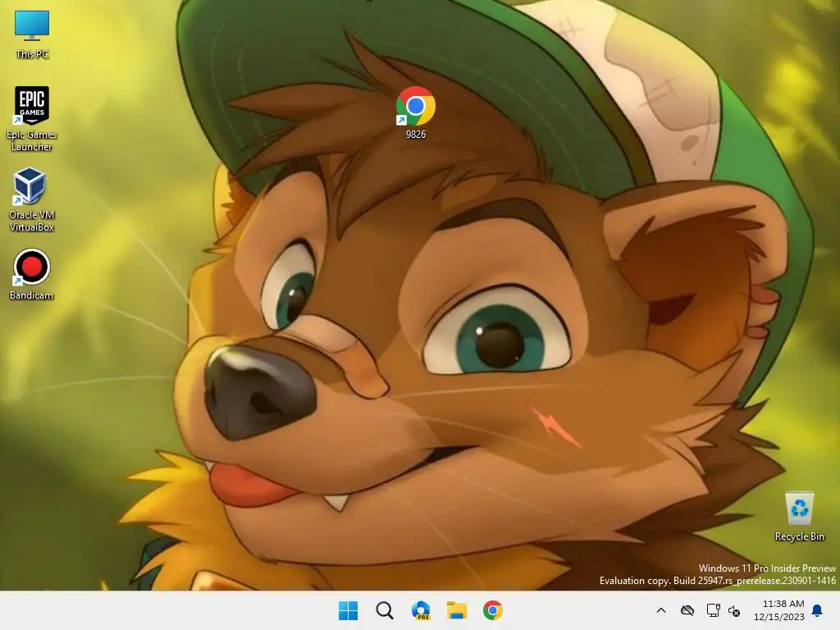Screen dimensions: 840x630
Task: Click the "Epic Games Launcher" label text
Action: [32, 140]
